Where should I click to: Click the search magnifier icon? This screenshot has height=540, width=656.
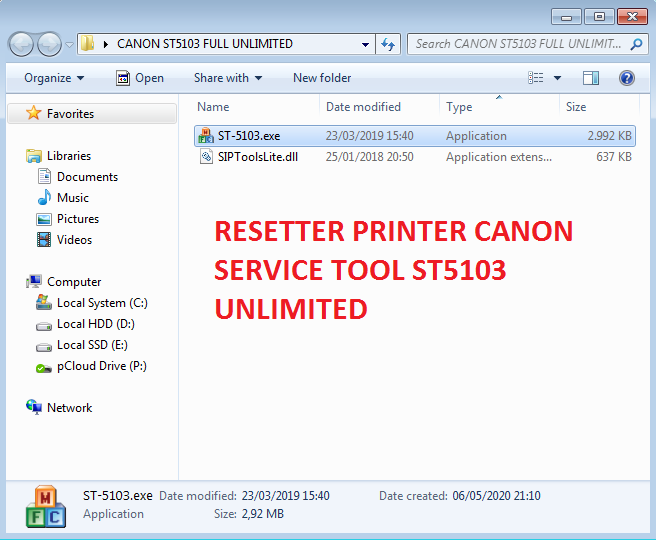coord(636,44)
